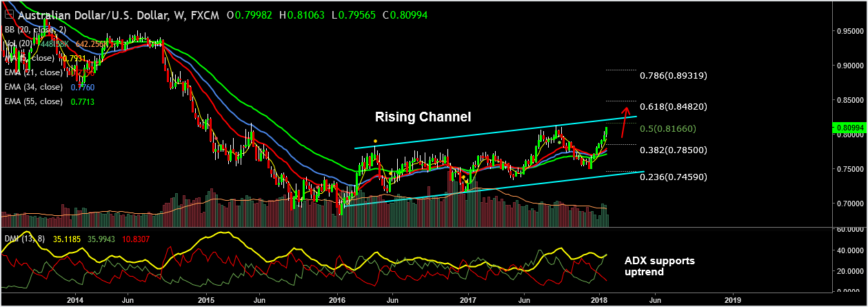Click the 60.0000 DMI scale label
This screenshot has width=868, height=307.
pos(849,230)
